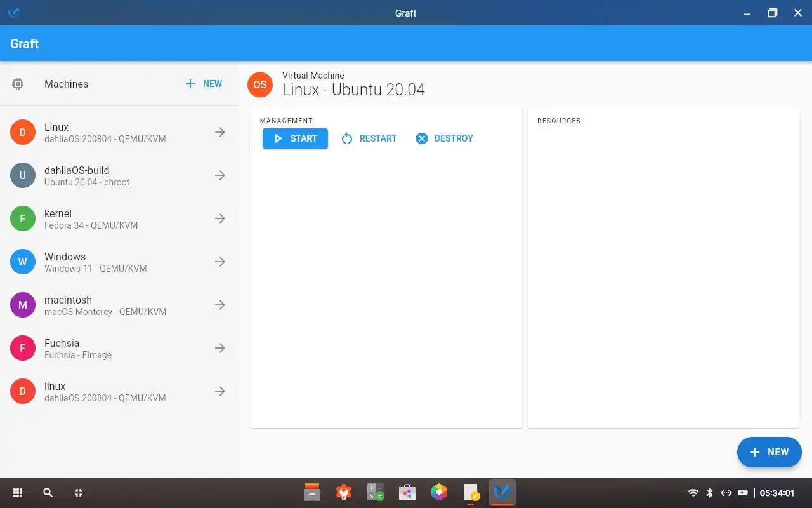
Task: Select the dahliaOS-build machine name
Action: pos(77,170)
